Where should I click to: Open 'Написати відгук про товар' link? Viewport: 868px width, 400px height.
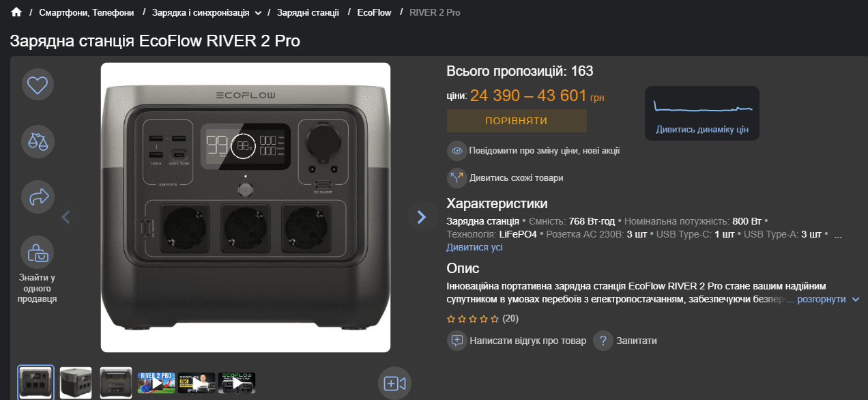pyautogui.click(x=527, y=341)
